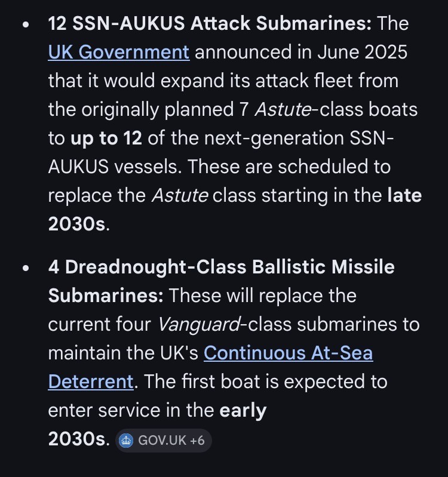
Task: Click the bold word "late"
Action: tap(404, 195)
